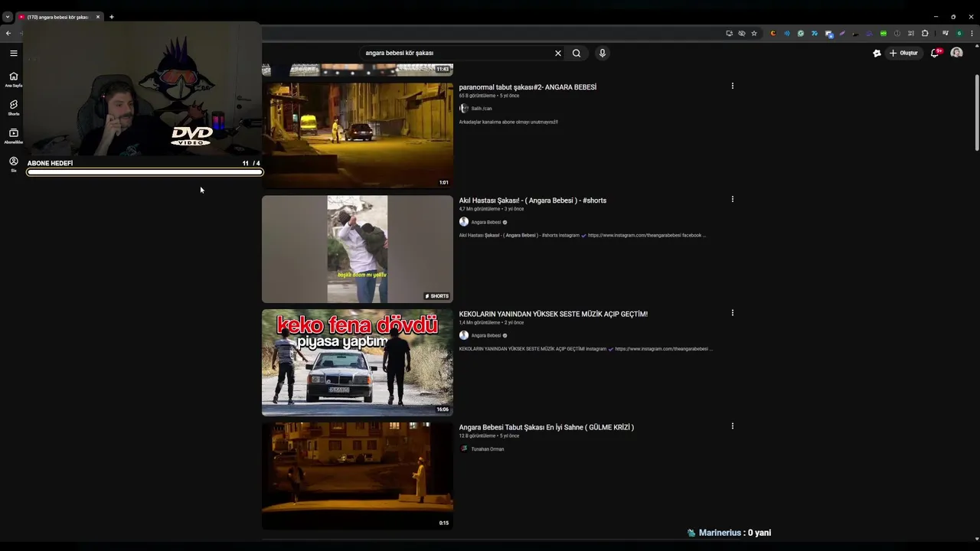
Task: Open the Siz profile section icon
Action: (x=13, y=164)
